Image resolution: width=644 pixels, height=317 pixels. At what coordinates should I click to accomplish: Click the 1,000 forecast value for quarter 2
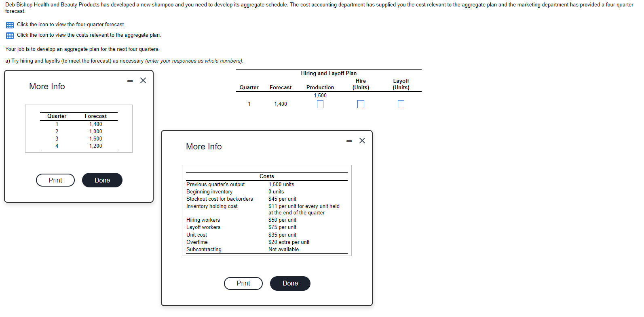pos(96,132)
